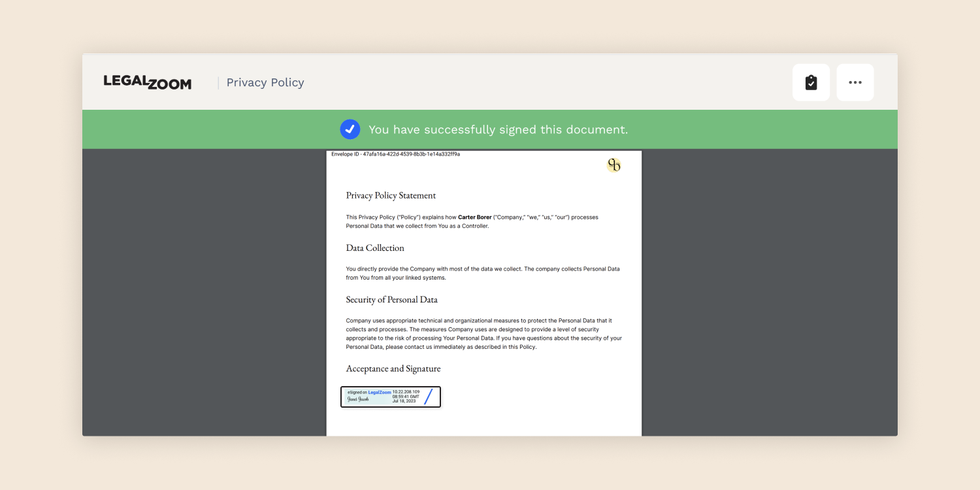Click the security measures paragraph text
This screenshot has width=980, height=490.
(483, 334)
